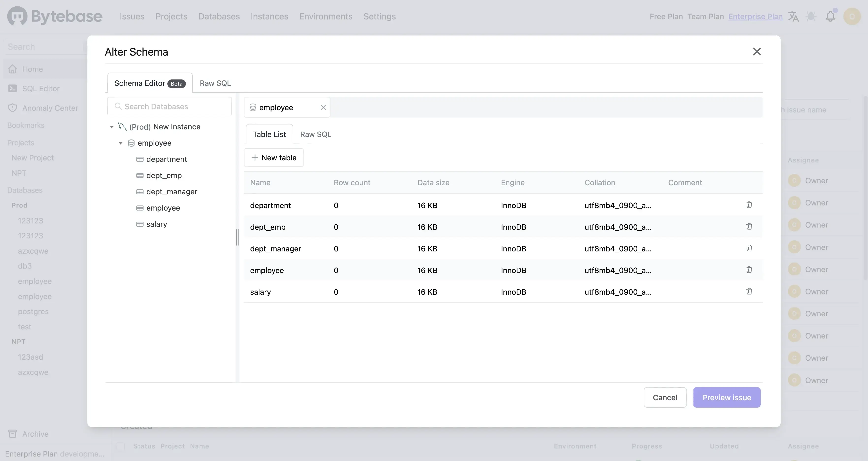Add a New table
The width and height of the screenshot is (868, 461).
[273, 158]
